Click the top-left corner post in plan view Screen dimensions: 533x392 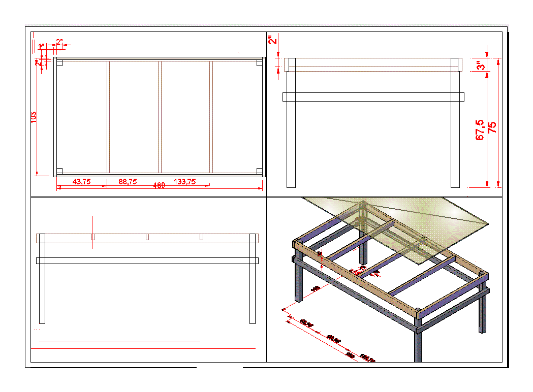[x=59, y=63]
